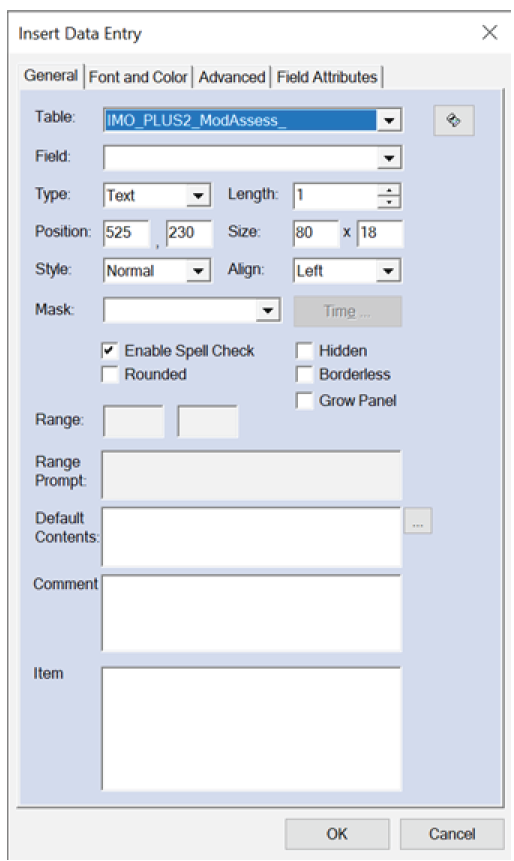Check the Hidden option

304,350
